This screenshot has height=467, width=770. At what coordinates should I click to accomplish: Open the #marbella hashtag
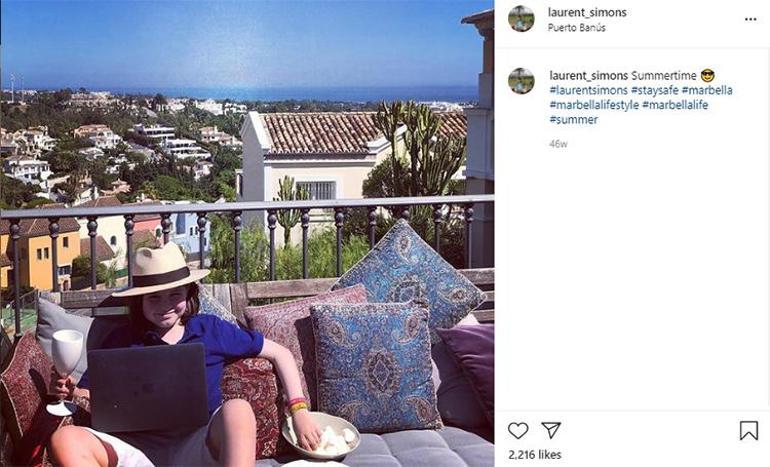click(x=707, y=90)
